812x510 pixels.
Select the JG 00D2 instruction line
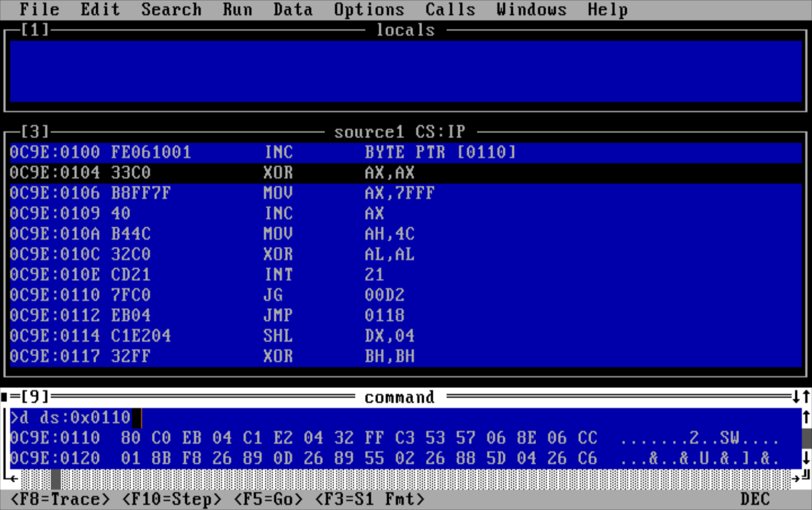click(x=405, y=295)
